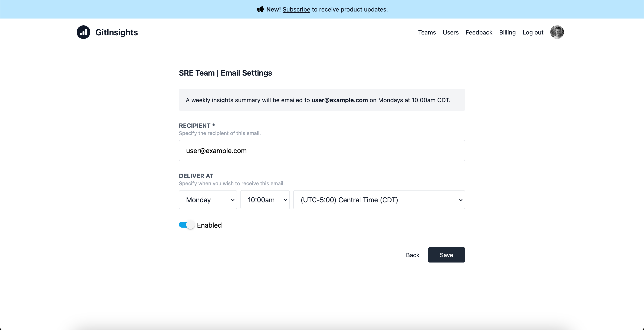
Task: Click the RECIPIENT field label
Action: pyautogui.click(x=197, y=125)
